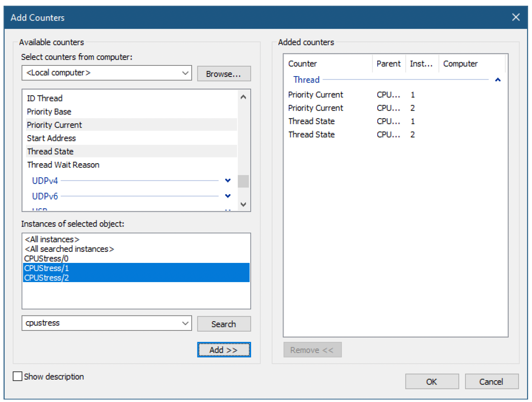The width and height of the screenshot is (532, 402).
Task: Click the Browse button
Action: [224, 74]
